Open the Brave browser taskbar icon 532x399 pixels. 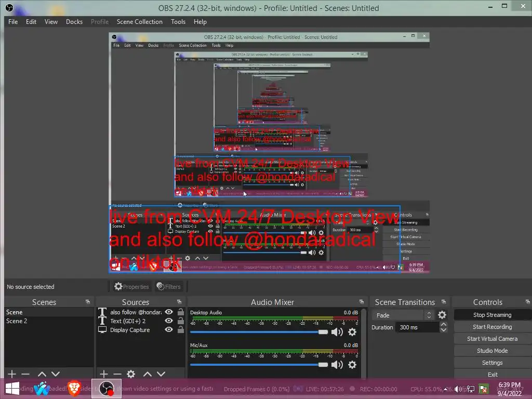pyautogui.click(x=74, y=389)
